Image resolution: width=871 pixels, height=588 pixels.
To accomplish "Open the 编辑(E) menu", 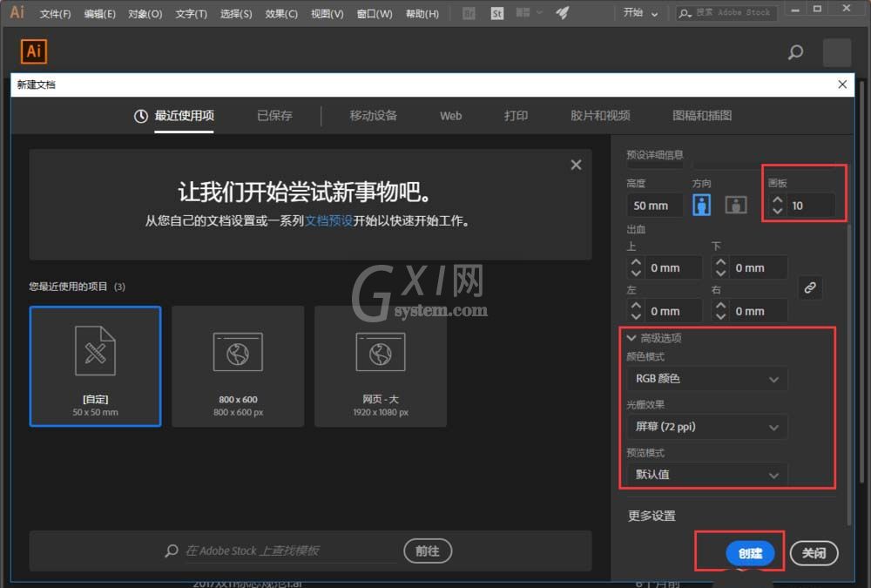I will 100,14.
